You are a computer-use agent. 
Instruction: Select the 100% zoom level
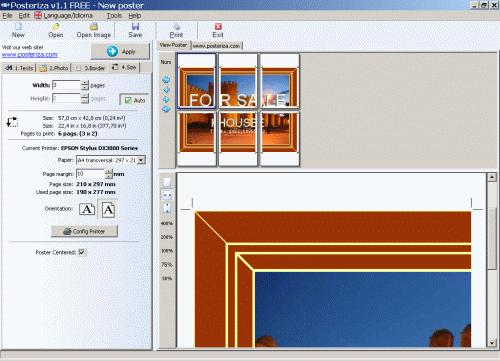tap(167, 251)
